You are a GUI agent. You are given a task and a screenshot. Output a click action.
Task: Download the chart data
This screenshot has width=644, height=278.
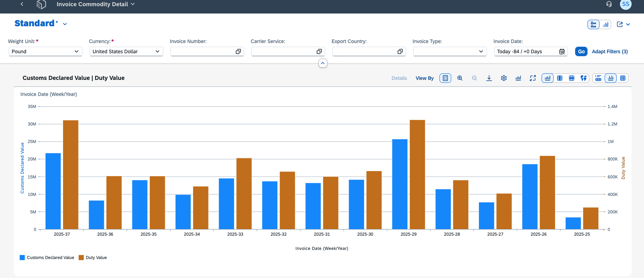pyautogui.click(x=489, y=78)
